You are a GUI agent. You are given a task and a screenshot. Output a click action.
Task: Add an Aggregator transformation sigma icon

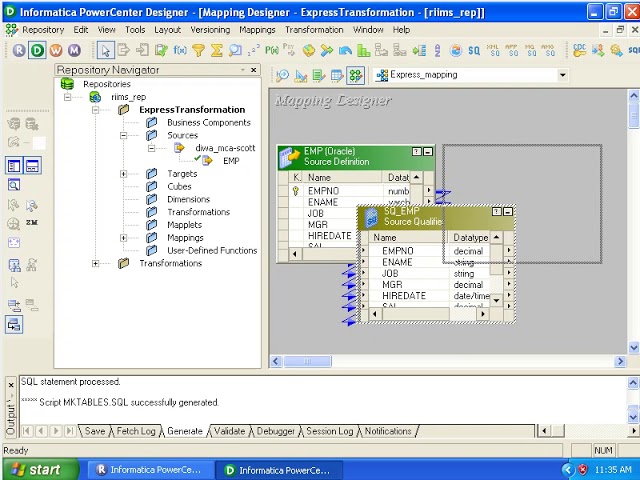(x=217, y=50)
